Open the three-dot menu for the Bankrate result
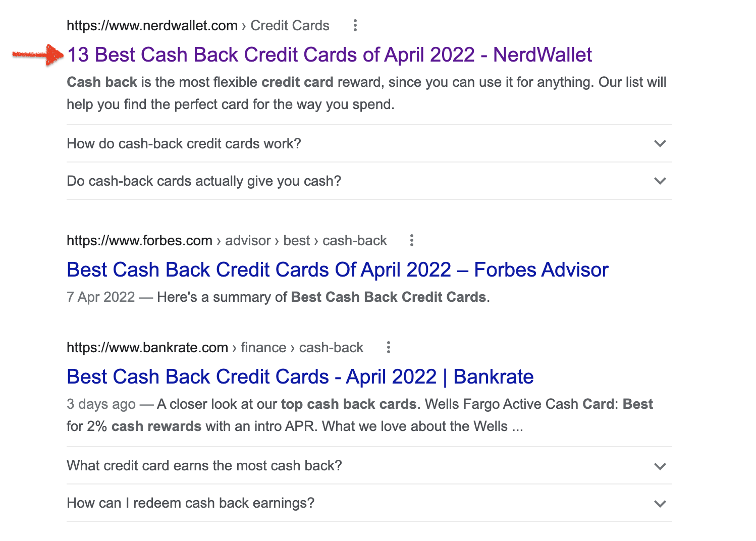The height and width of the screenshot is (541, 756). click(x=388, y=347)
